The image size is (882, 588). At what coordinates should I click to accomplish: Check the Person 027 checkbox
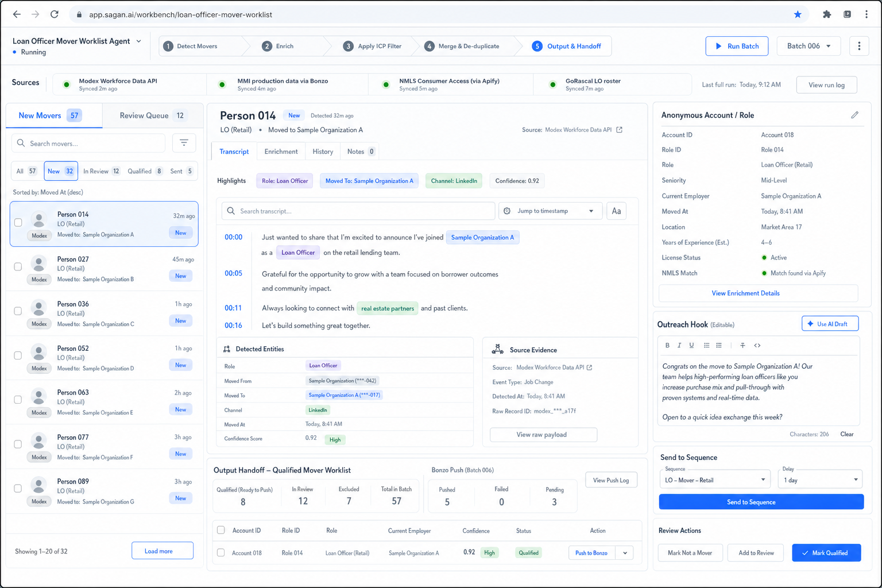[x=18, y=266]
